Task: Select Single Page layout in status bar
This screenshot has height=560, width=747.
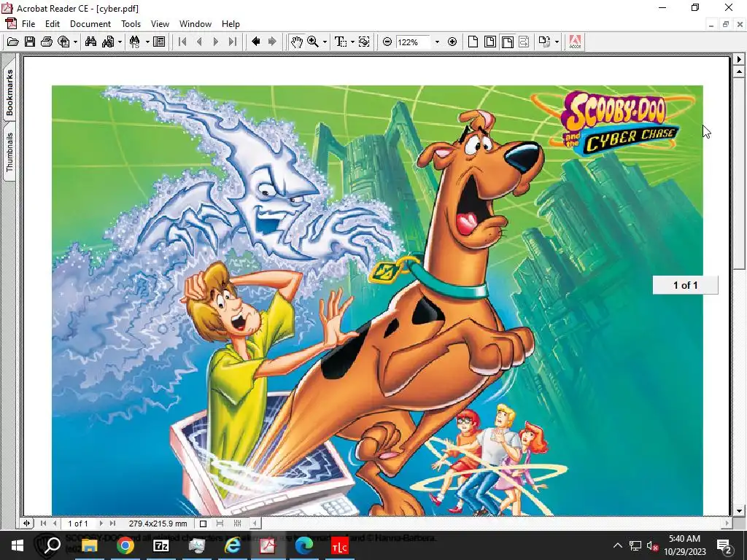Action: [203, 524]
